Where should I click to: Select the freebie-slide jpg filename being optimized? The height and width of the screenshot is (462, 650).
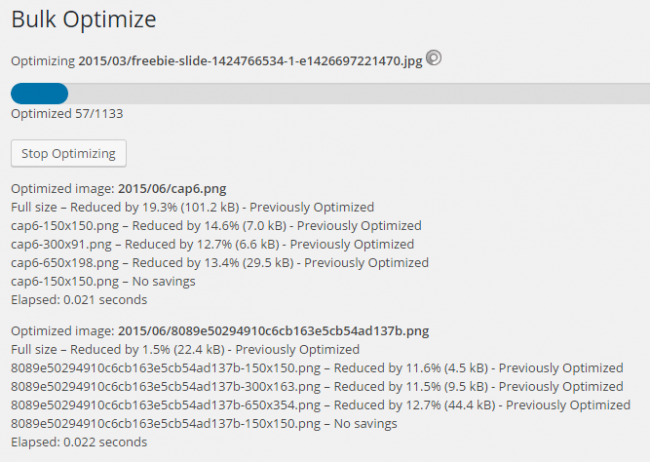(250, 61)
